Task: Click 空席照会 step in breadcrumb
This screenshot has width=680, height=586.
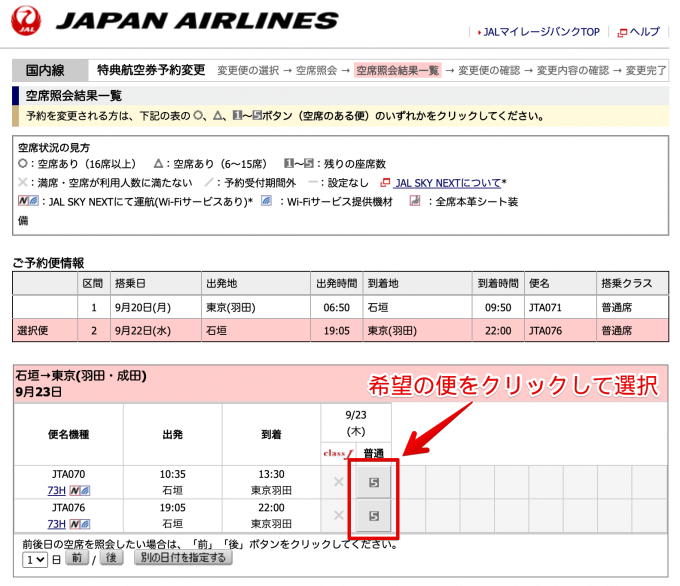Action: [x=317, y=70]
